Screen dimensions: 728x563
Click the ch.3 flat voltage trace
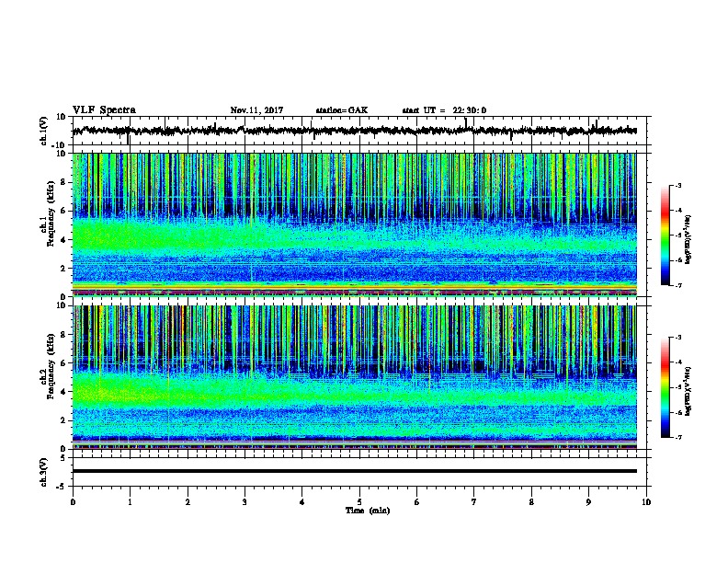click(355, 471)
